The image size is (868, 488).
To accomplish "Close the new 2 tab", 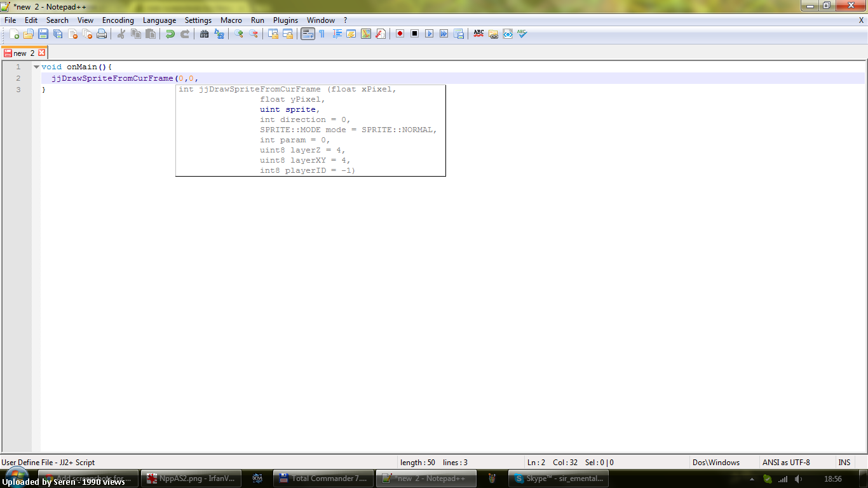I will coord(42,53).
